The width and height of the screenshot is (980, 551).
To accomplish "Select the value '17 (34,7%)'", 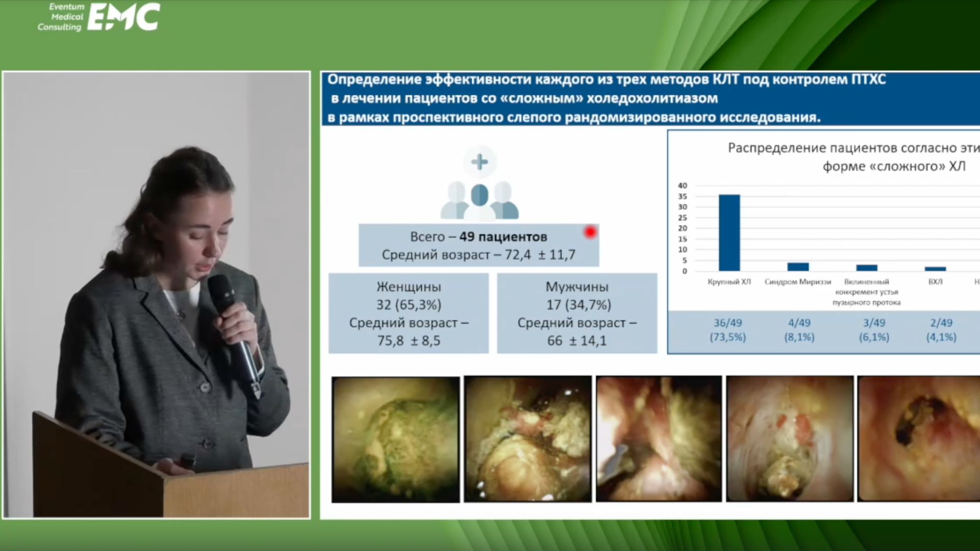I will click(579, 305).
